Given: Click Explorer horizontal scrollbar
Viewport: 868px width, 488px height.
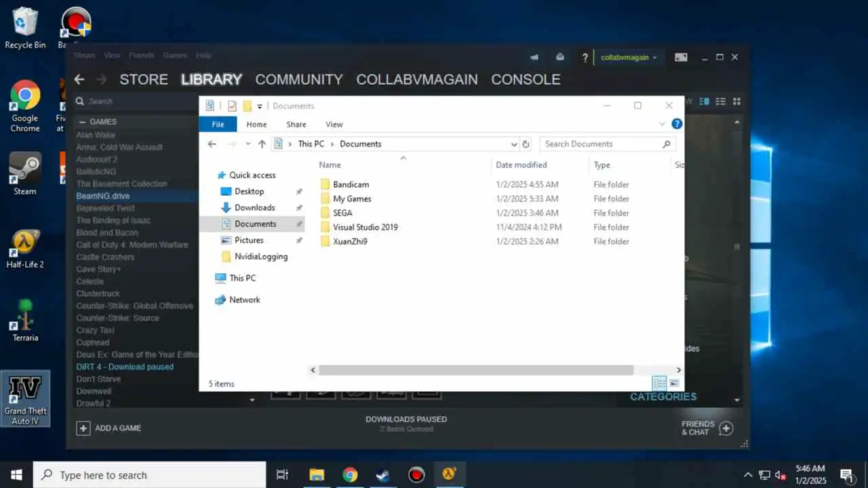Looking at the screenshot, I should [x=476, y=370].
